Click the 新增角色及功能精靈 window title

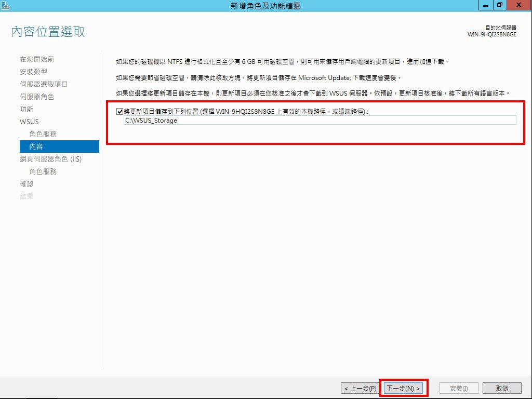pyautogui.click(x=265, y=6)
